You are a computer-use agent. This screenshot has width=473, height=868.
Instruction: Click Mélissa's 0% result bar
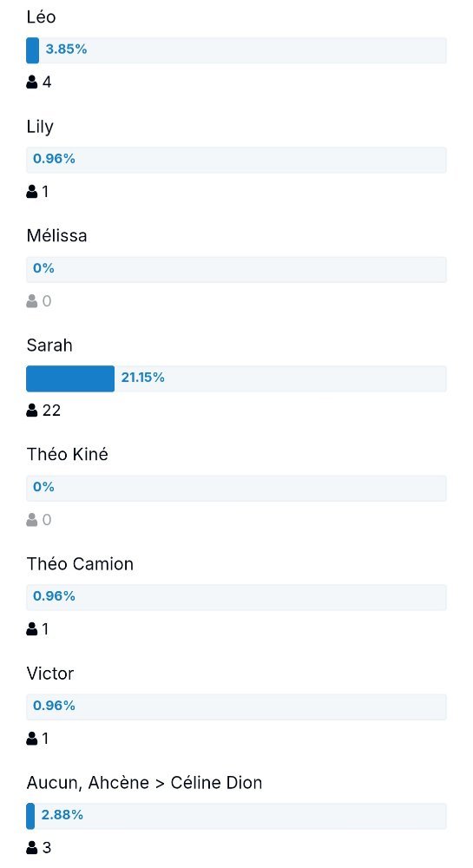236,269
